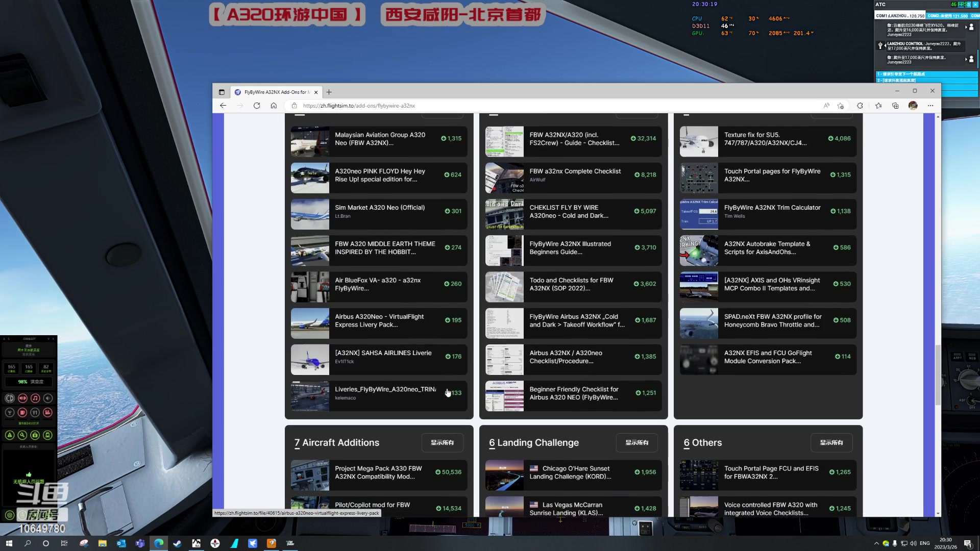Open the tab actions menu icon
The width and height of the screenshot is (980, 551).
click(x=222, y=92)
